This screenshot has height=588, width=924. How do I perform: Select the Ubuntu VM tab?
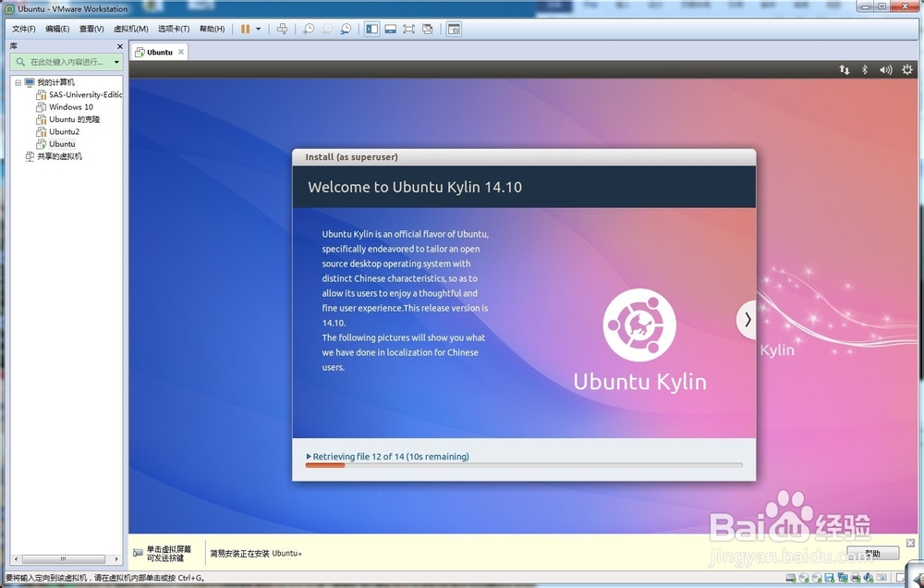coord(160,52)
